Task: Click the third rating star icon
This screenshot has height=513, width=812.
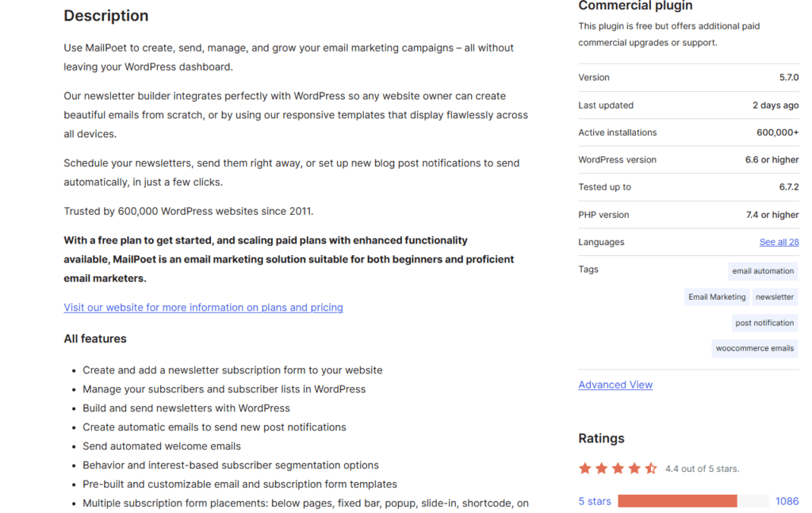Action: click(x=618, y=469)
